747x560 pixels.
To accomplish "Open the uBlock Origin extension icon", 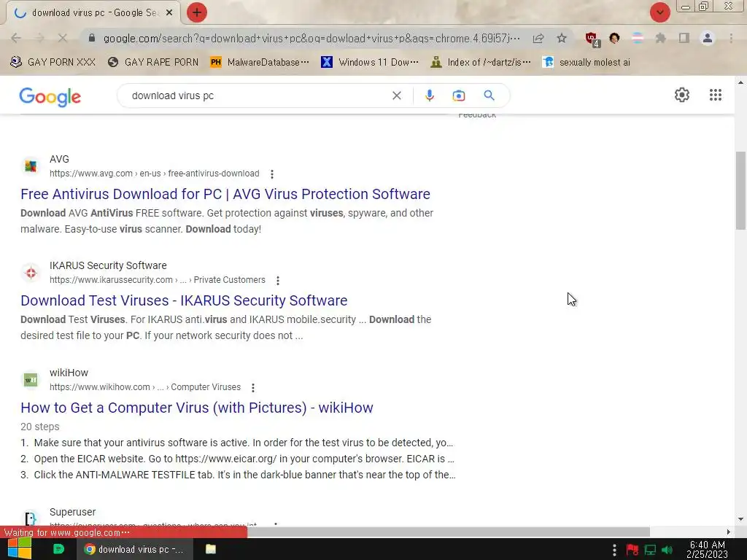I will coord(592,39).
